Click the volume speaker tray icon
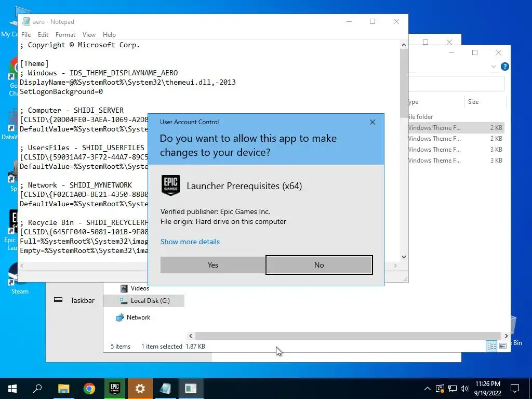This screenshot has height=399, width=532. click(x=464, y=389)
